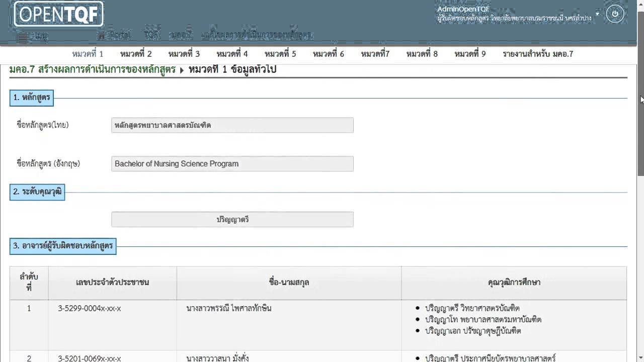Select name cell นางสาววาสนา มั่งคั่ง
Viewport: 644px width, 362px height.
217,358
